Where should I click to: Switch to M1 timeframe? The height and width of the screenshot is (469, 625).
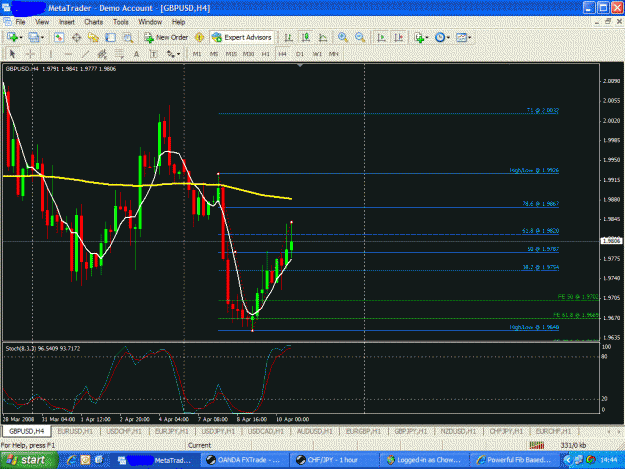coord(197,54)
